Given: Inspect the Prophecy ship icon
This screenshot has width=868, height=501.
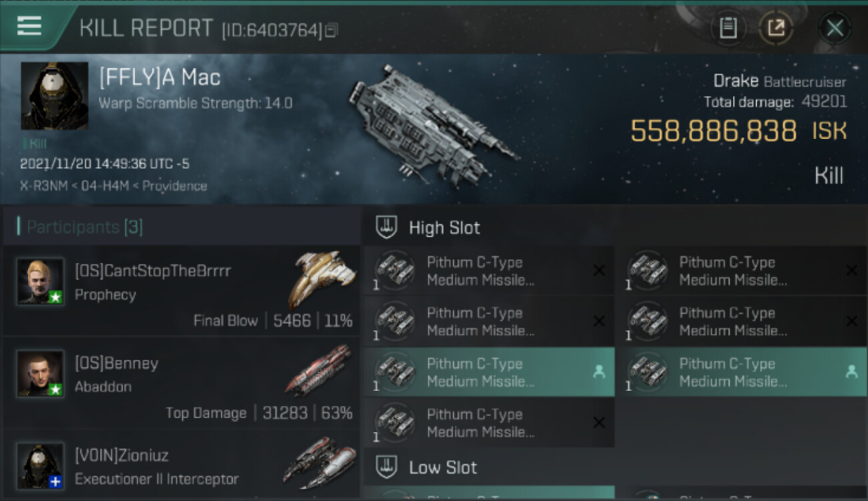Looking at the screenshot, I should (x=322, y=279).
